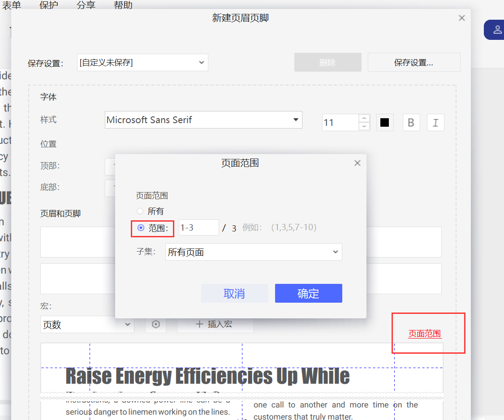Click the 确定 button to confirm page range
The height and width of the screenshot is (420, 504).
(x=308, y=293)
